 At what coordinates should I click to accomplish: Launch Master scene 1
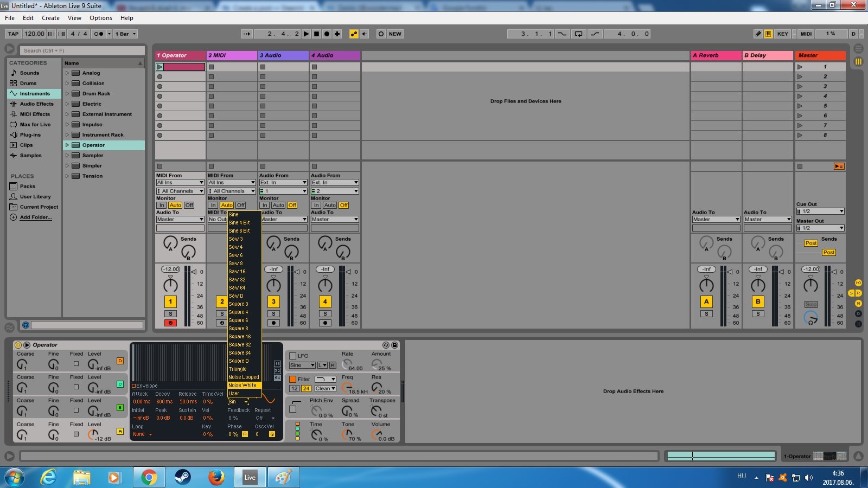click(800, 67)
